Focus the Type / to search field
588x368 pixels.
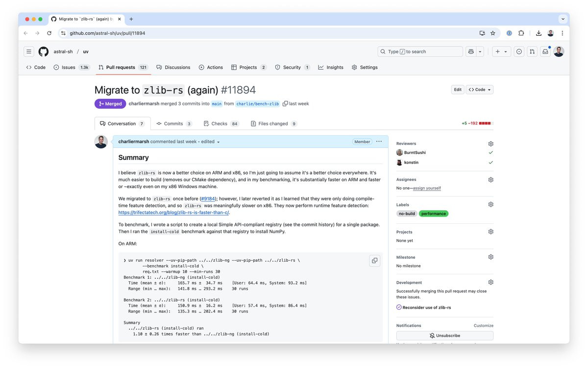(x=420, y=51)
